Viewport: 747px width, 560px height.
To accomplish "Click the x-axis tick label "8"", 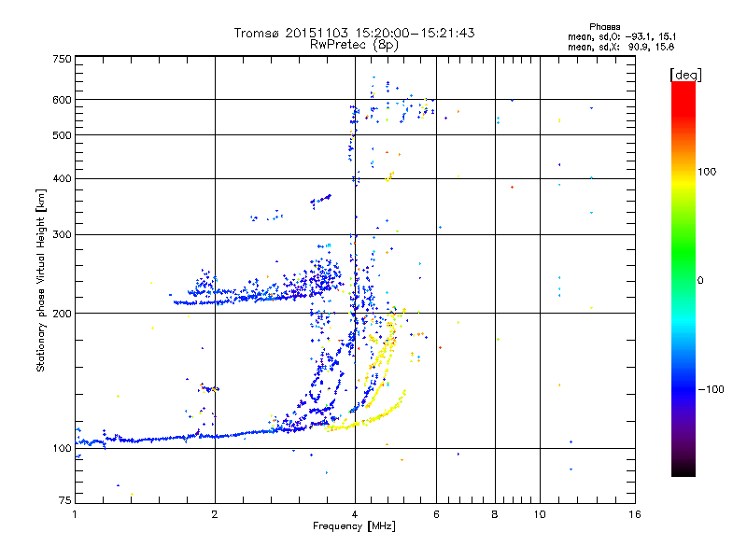I will click(495, 514).
